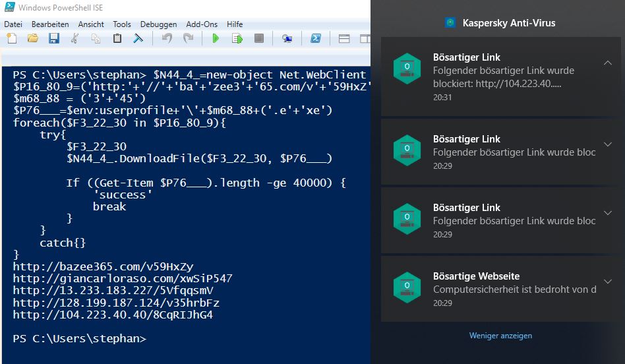Click the output line http://128.199.187.124/v35hrbFz

pos(116,303)
